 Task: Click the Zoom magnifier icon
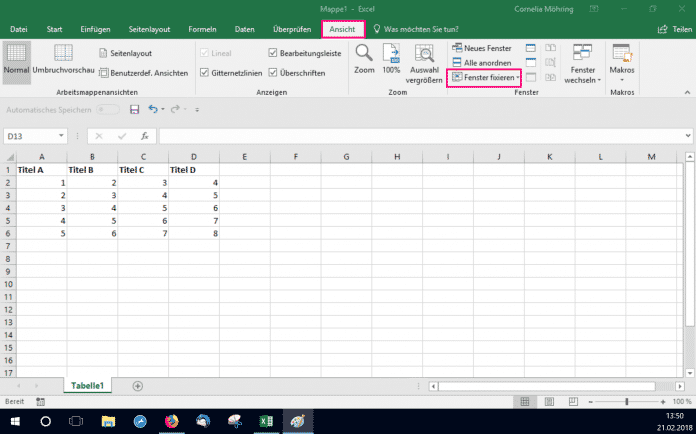point(365,57)
